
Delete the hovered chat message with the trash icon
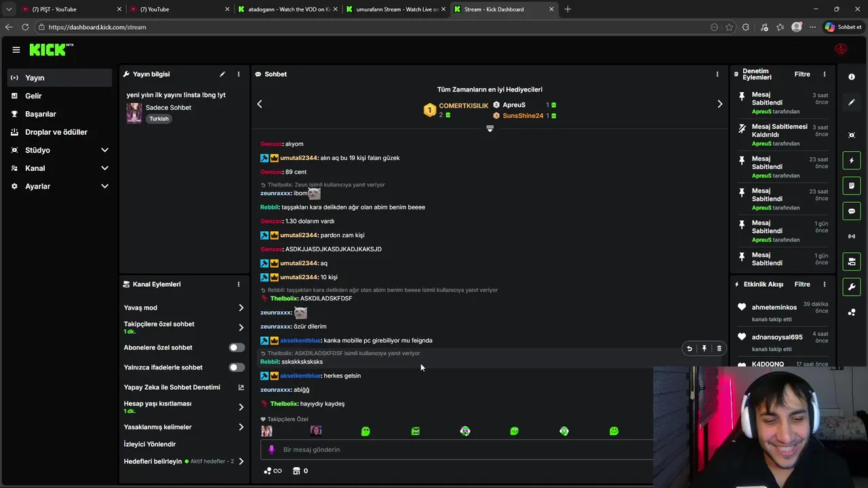click(x=719, y=348)
